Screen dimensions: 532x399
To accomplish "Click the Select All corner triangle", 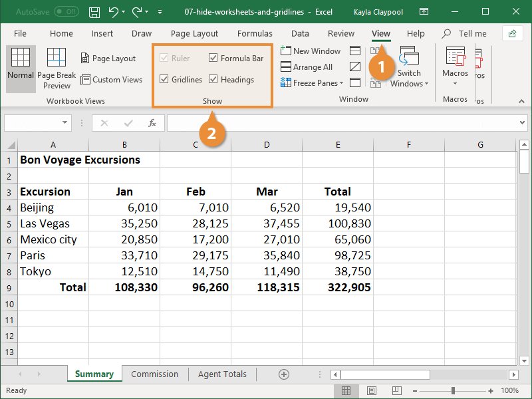I will pyautogui.click(x=11, y=145).
